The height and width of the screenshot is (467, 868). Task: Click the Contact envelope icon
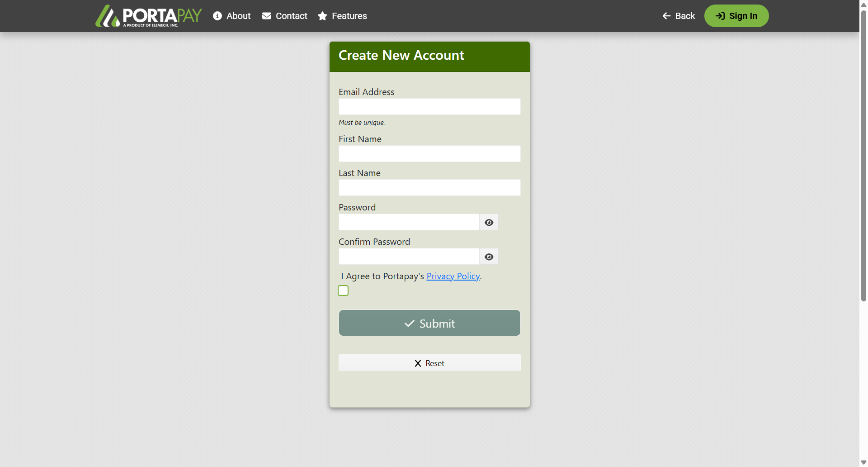coord(267,16)
